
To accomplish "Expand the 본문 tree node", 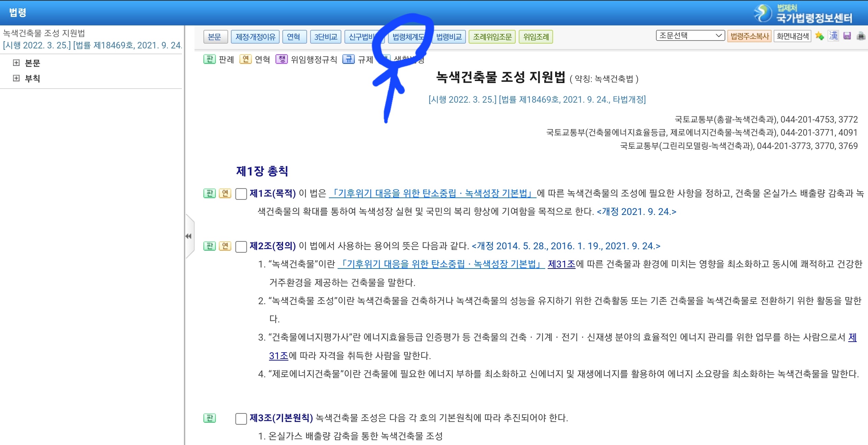I will coord(16,63).
